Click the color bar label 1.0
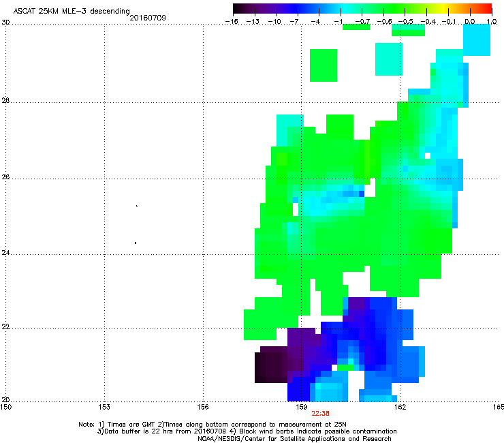The image size is (504, 443). (492, 22)
